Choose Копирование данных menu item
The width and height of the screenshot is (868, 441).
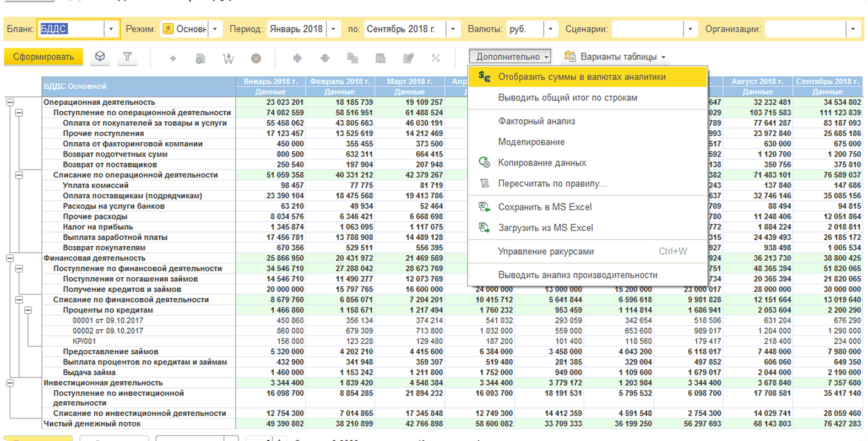pyautogui.click(x=587, y=163)
